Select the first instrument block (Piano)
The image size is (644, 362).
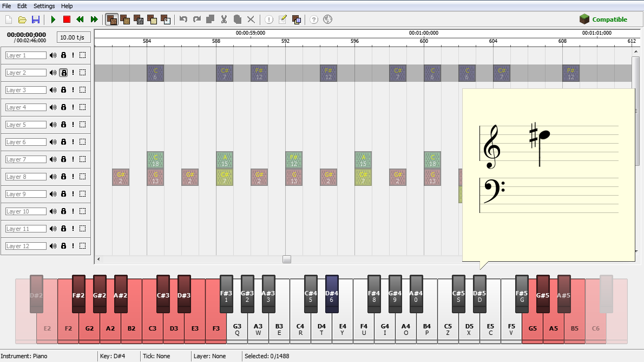click(x=111, y=20)
